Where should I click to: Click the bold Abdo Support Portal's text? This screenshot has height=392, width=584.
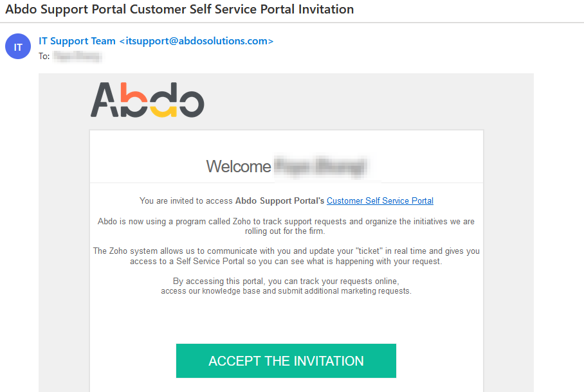coord(280,200)
